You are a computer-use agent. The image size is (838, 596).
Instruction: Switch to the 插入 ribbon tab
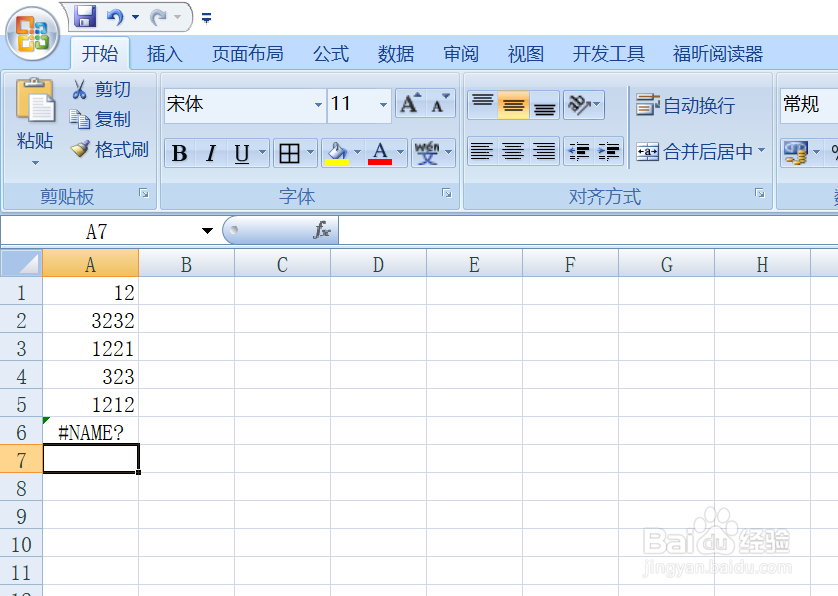click(164, 54)
